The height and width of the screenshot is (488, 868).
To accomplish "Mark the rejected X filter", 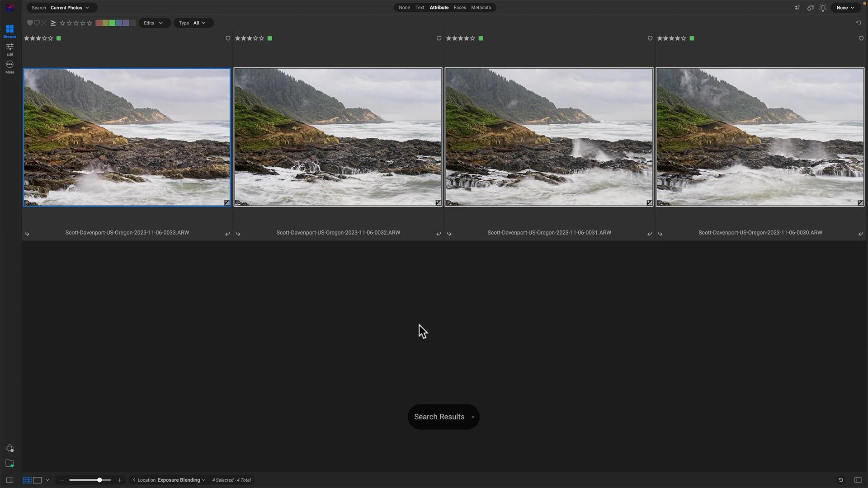I will [43, 23].
